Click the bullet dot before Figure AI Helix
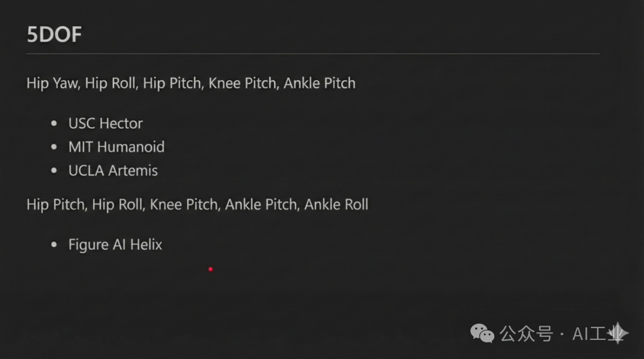The width and height of the screenshot is (644, 359). tap(55, 245)
